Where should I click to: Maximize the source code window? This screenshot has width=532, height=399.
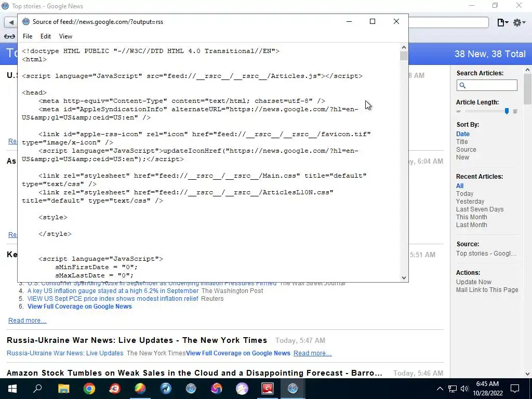point(373,21)
